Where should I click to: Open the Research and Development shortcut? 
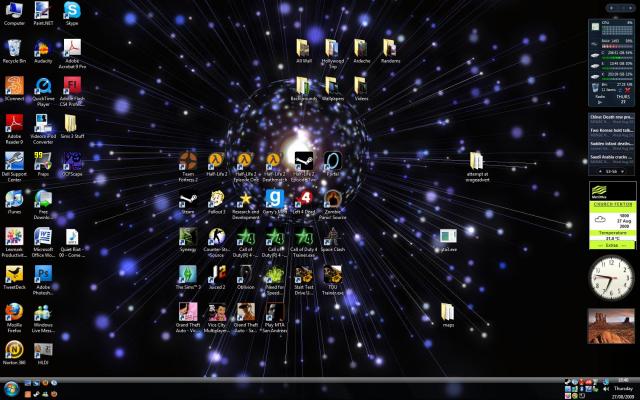point(246,204)
